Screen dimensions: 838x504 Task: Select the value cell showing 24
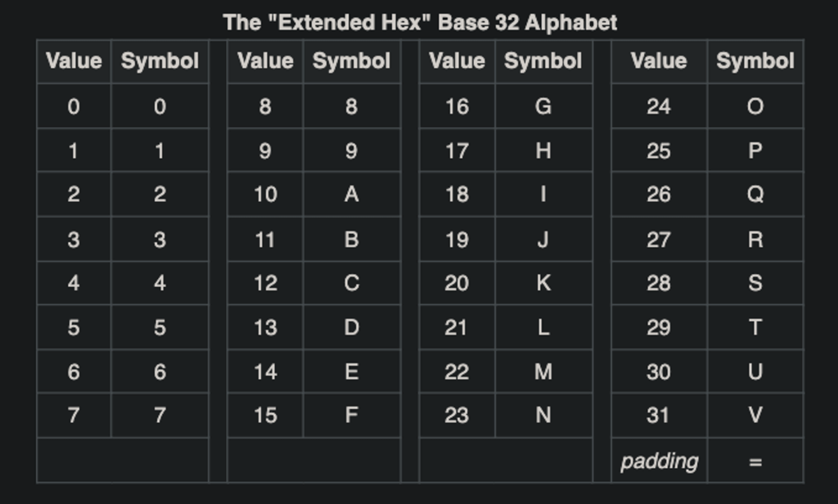point(659,106)
